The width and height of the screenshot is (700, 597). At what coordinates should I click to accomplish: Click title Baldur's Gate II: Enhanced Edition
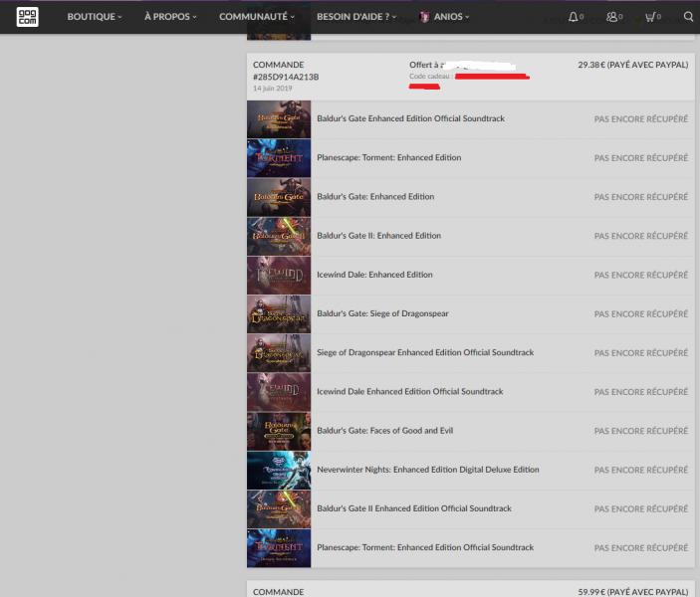379,235
